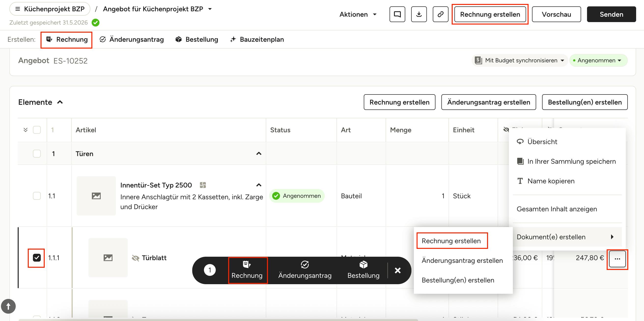This screenshot has width=644, height=321.
Task: Uncheck the row 1.1.1 Türblatt checkbox
Action: click(37, 257)
